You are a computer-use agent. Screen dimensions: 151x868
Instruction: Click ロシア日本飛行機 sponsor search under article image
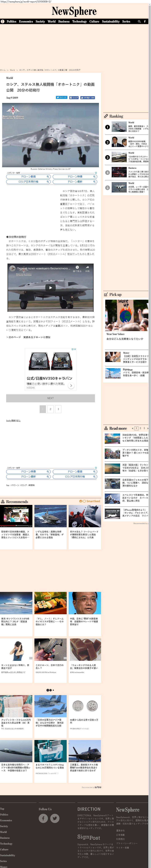[x=28, y=182]
